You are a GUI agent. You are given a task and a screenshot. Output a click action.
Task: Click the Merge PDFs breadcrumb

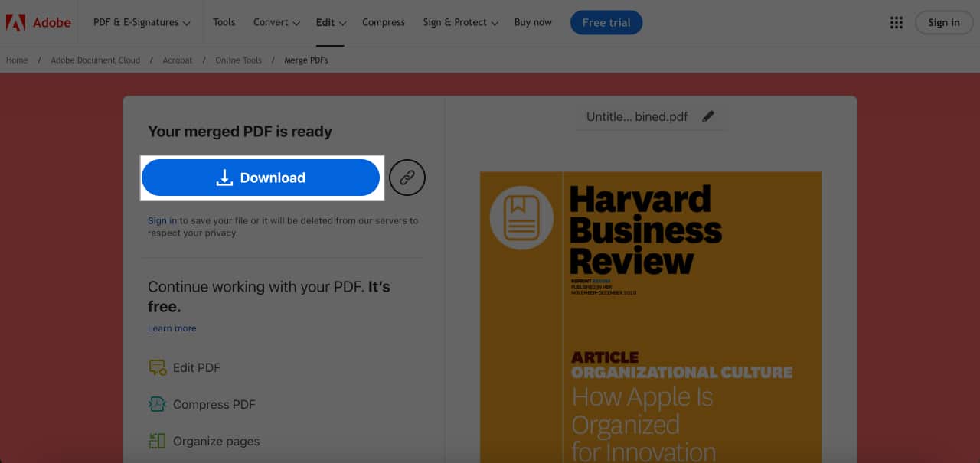click(306, 60)
